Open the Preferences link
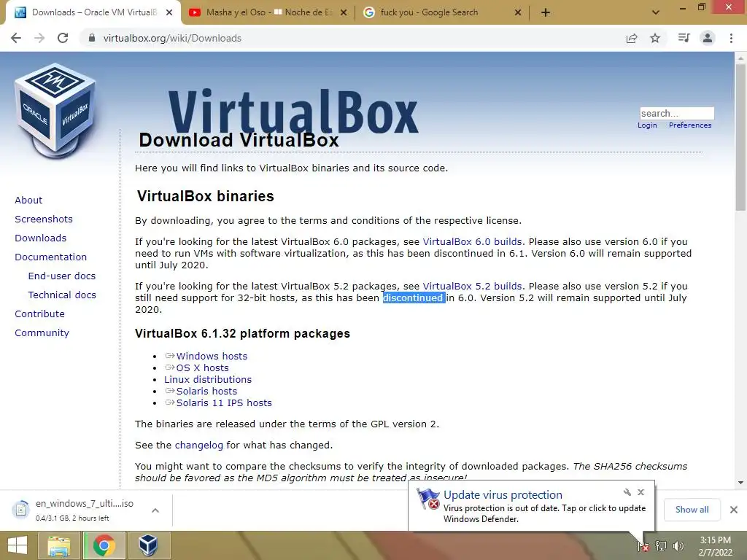The image size is (747, 560). tap(690, 125)
